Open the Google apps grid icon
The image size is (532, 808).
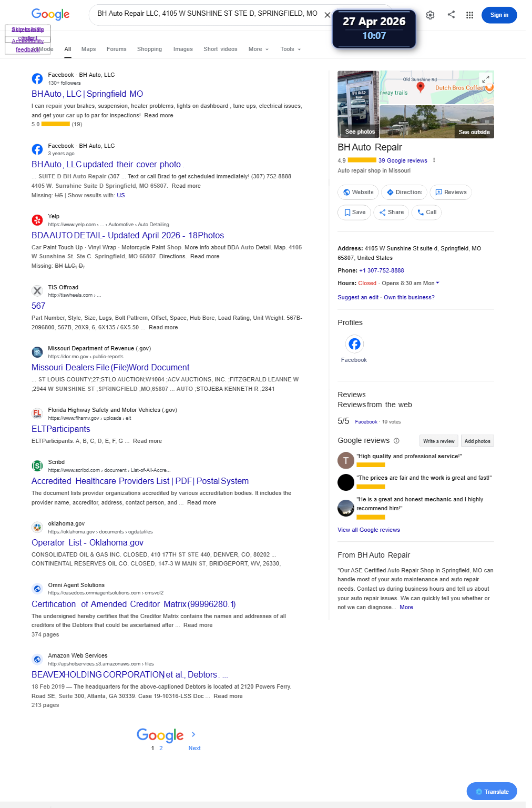click(469, 15)
